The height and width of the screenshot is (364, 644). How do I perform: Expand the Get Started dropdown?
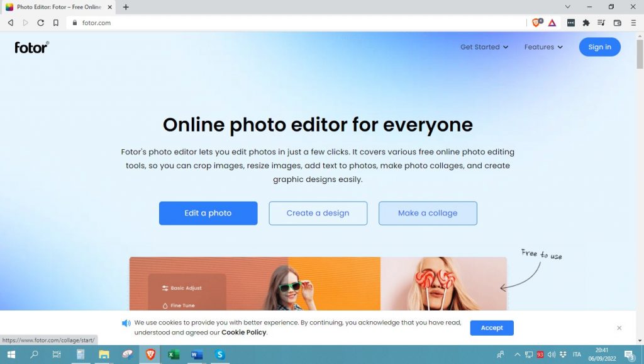484,47
